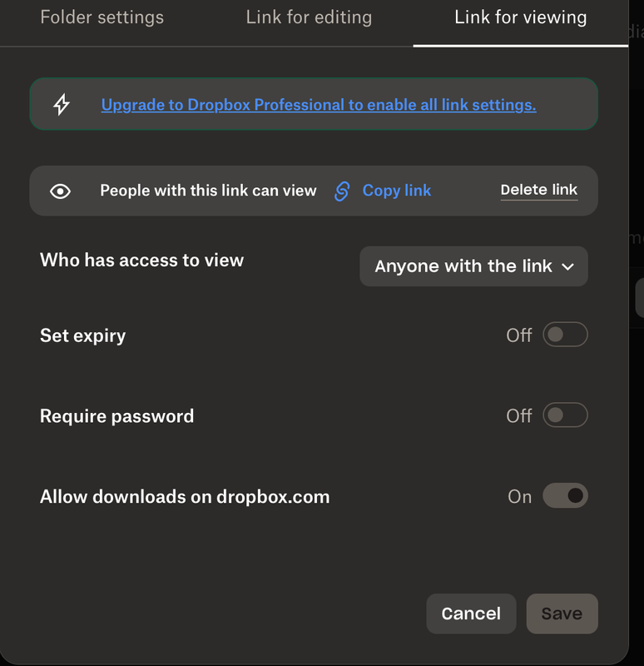
Task: Expand the Anyone with the link dropdown
Action: tap(473, 266)
